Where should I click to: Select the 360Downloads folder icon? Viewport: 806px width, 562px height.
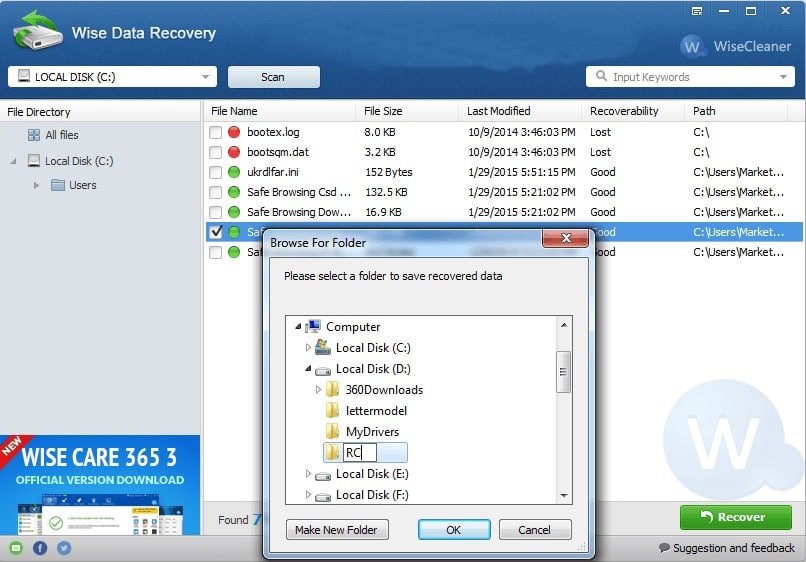pyautogui.click(x=333, y=389)
